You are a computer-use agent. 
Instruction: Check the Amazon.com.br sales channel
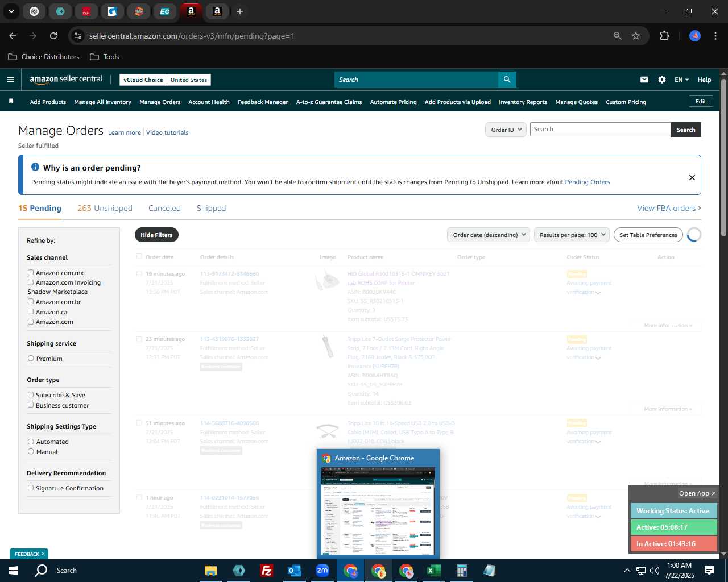[x=31, y=302]
